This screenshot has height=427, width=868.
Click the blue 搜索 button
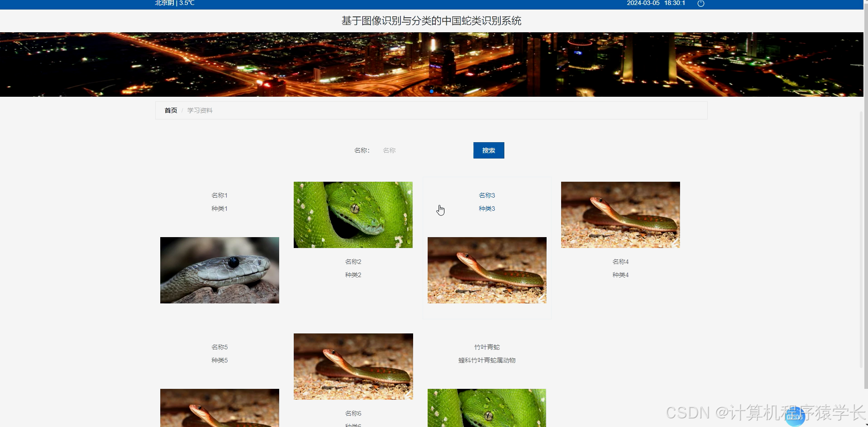click(488, 150)
